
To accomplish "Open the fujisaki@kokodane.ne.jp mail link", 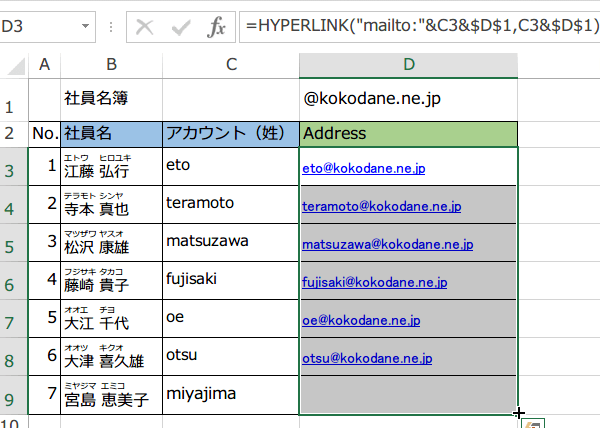I will (x=375, y=282).
